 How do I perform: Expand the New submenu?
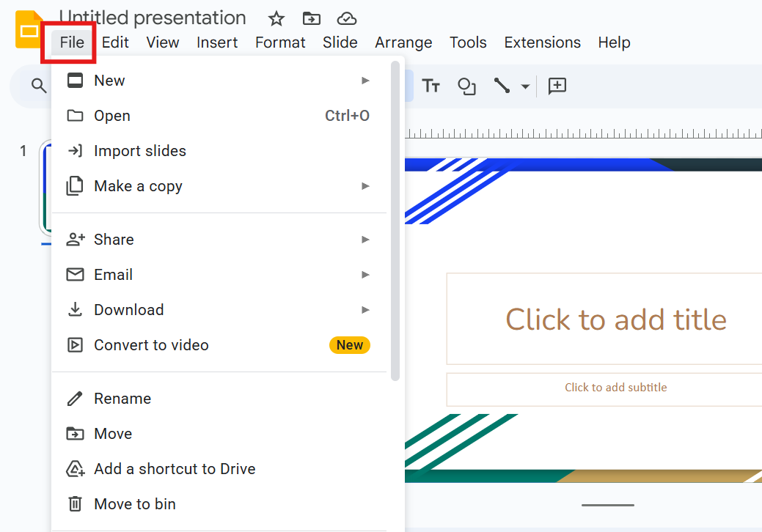coord(219,81)
